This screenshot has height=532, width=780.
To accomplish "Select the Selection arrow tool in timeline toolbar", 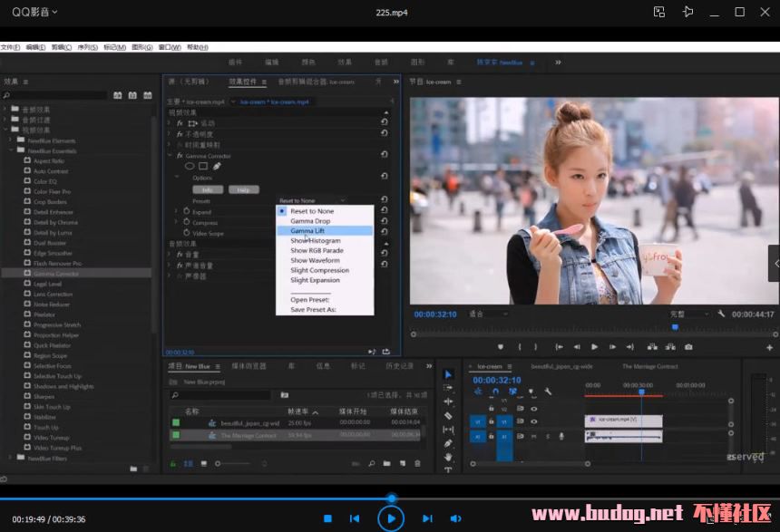I will coord(448,374).
